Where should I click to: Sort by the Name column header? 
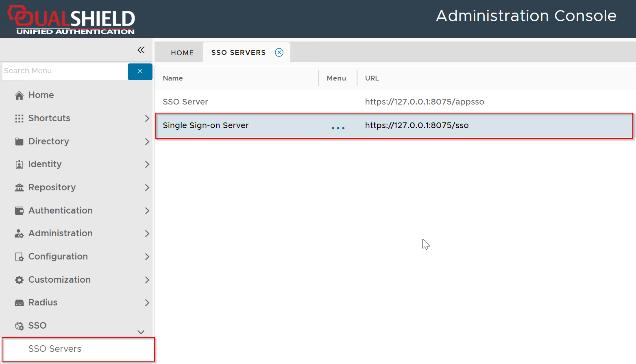click(173, 78)
